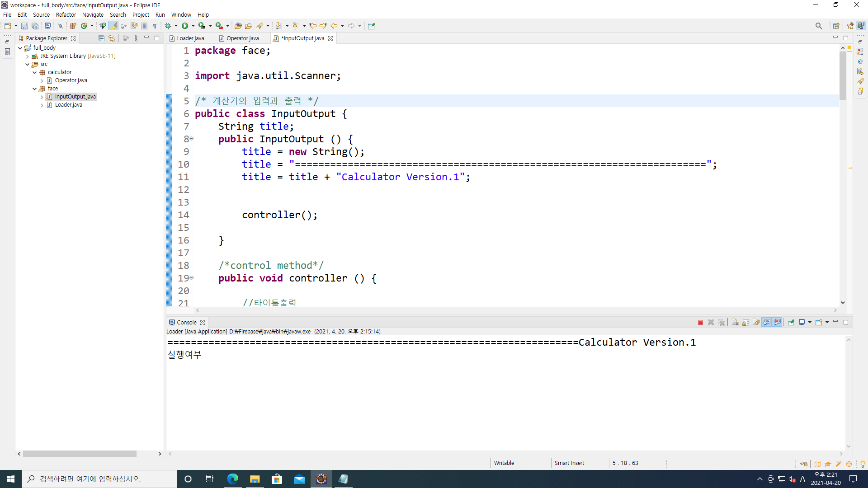
Task: Enable show console on standard error
Action: (777, 322)
